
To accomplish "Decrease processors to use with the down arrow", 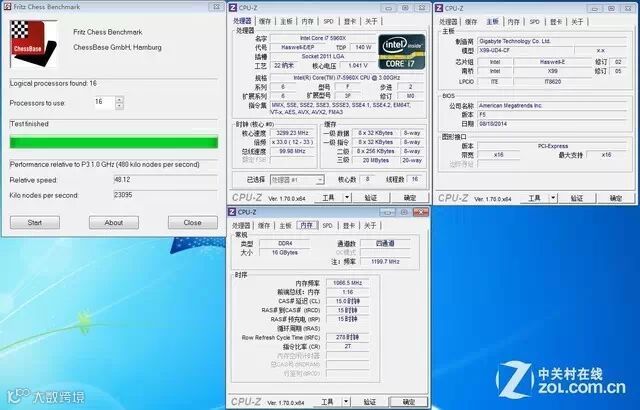I will 119,106.
